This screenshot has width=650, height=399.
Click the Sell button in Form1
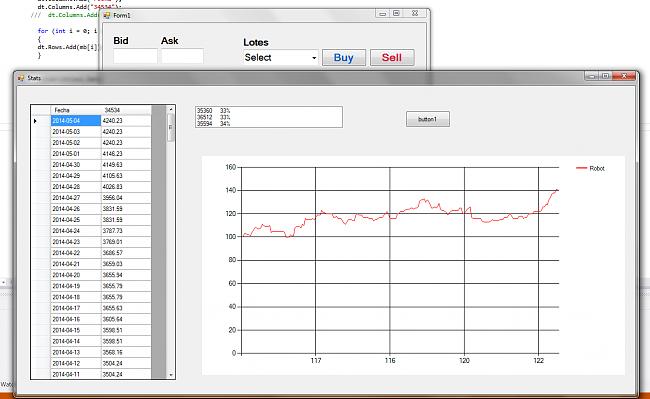click(392, 58)
